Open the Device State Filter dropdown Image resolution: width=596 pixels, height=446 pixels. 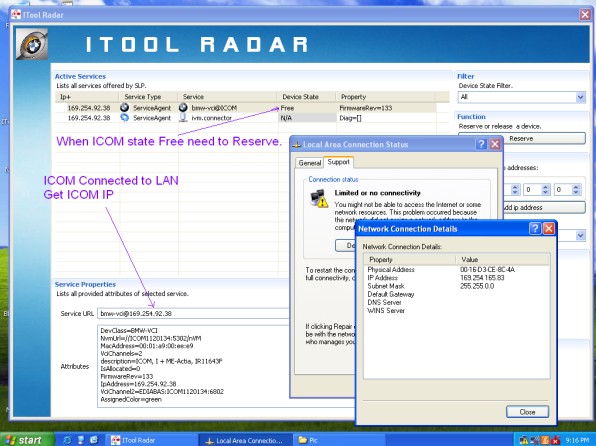point(580,97)
